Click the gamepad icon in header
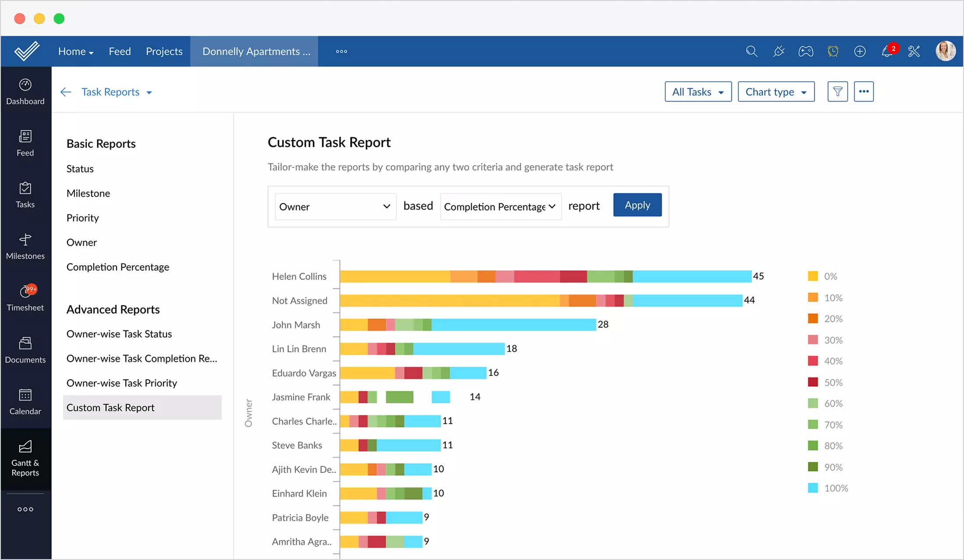964x560 pixels. 805,51
